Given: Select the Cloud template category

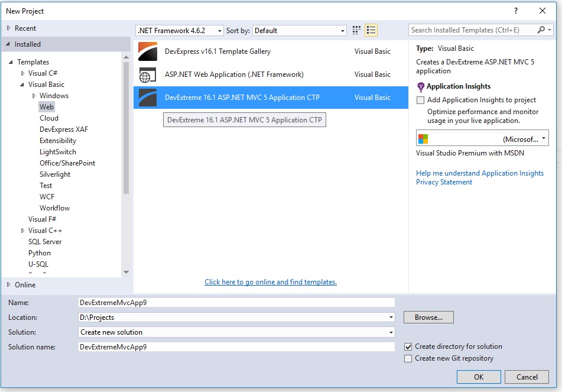Looking at the screenshot, I should coord(49,118).
